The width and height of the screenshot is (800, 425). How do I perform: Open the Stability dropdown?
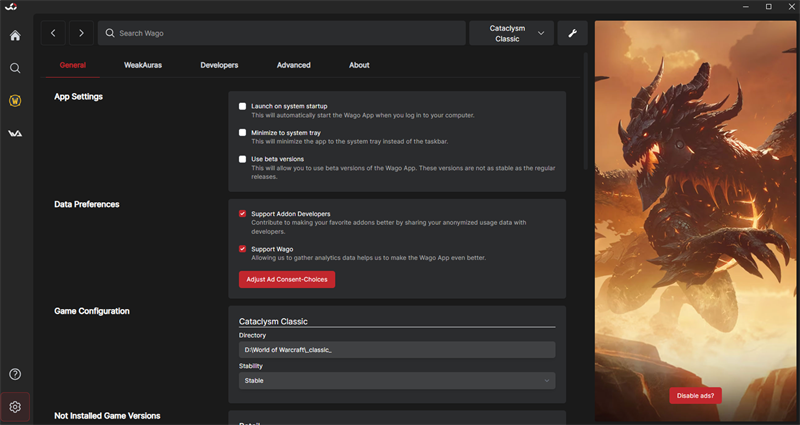(397, 381)
